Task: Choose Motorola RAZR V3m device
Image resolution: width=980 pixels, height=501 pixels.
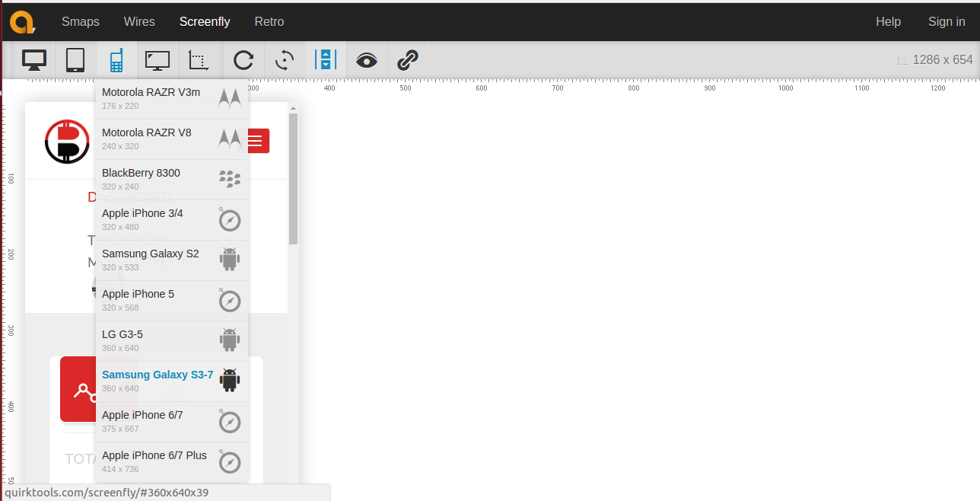Action: (172, 98)
